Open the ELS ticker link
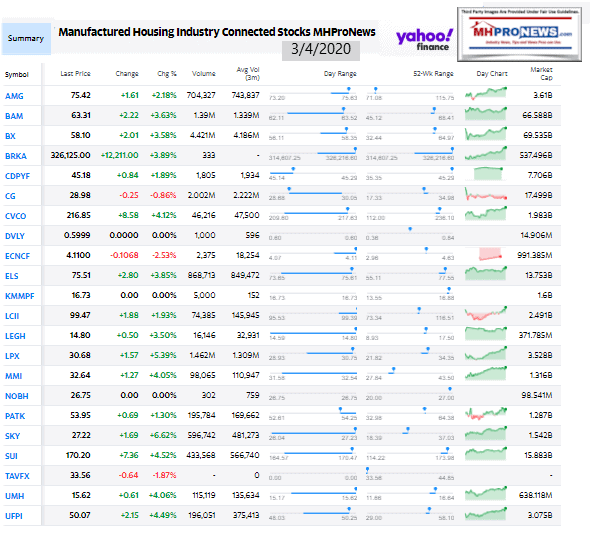The height and width of the screenshot is (543, 592). coord(12,276)
